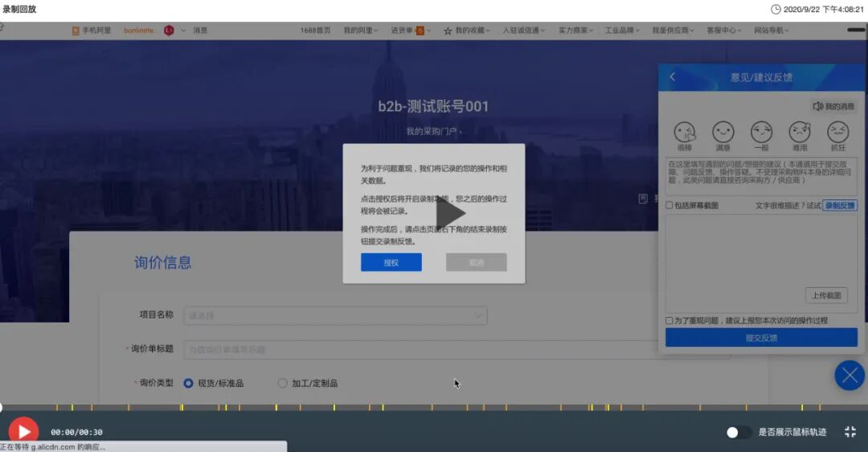Click the 授权 button in dialog
Image resolution: width=868 pixels, height=452 pixels.
(x=391, y=262)
